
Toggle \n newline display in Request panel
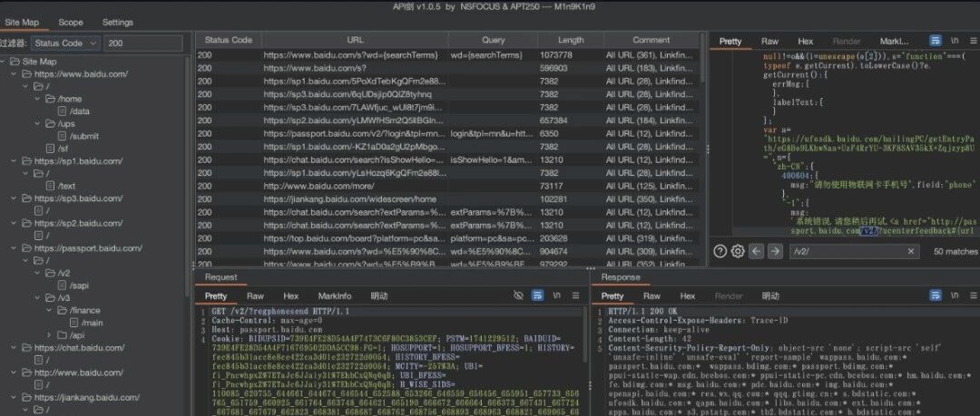pos(556,295)
